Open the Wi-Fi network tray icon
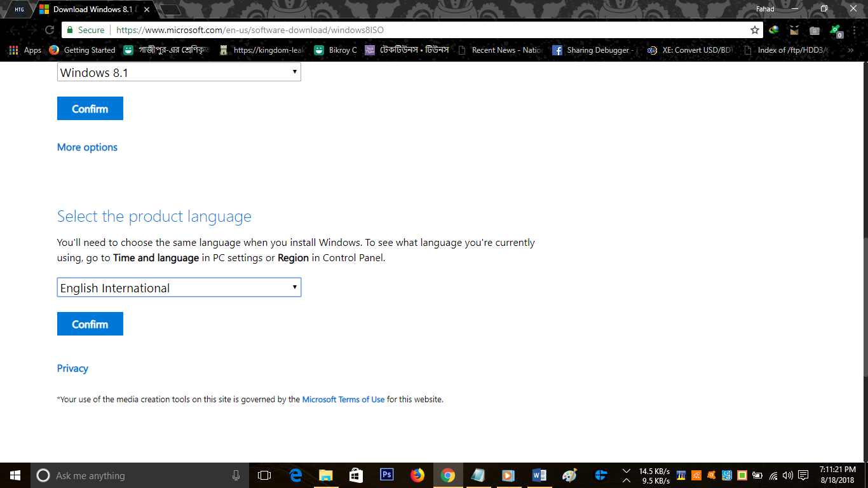Image resolution: width=868 pixels, height=488 pixels. click(773, 475)
